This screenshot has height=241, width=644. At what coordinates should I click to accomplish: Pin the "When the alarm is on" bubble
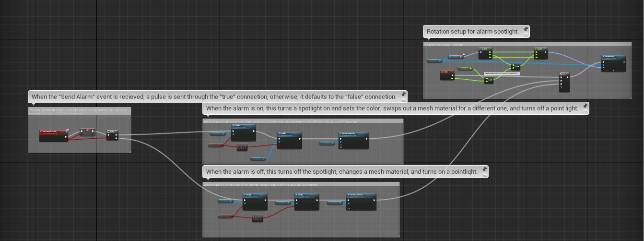coord(585,106)
